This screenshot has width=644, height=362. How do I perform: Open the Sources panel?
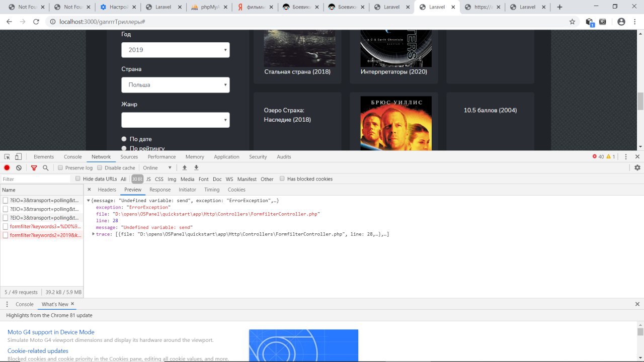click(129, 157)
